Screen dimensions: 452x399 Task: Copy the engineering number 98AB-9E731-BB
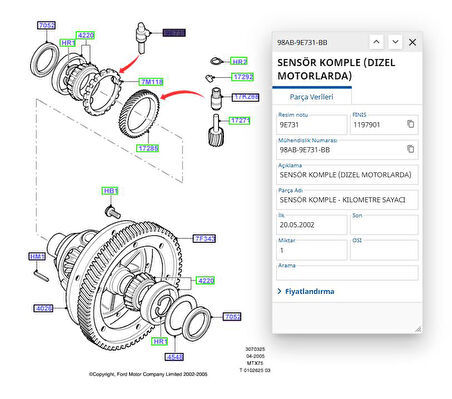click(410, 149)
